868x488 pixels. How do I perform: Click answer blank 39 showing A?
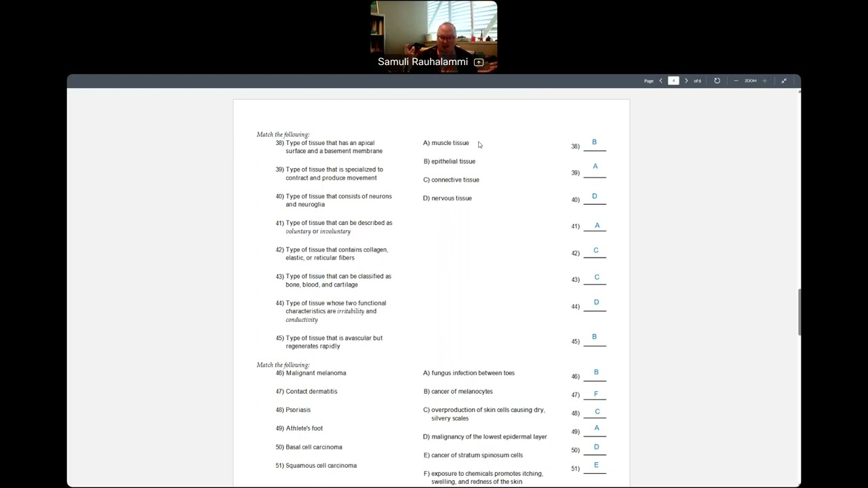(x=595, y=169)
